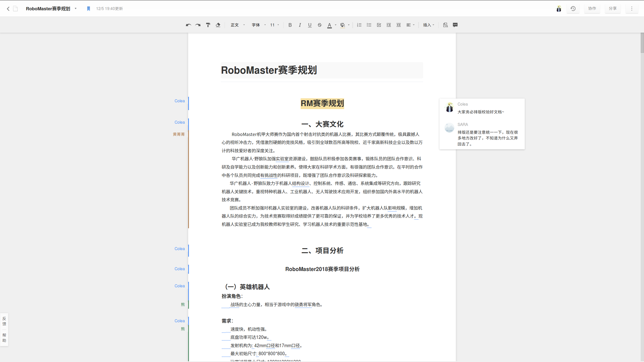
Task: Click the 分享 button
Action: pyautogui.click(x=613, y=9)
